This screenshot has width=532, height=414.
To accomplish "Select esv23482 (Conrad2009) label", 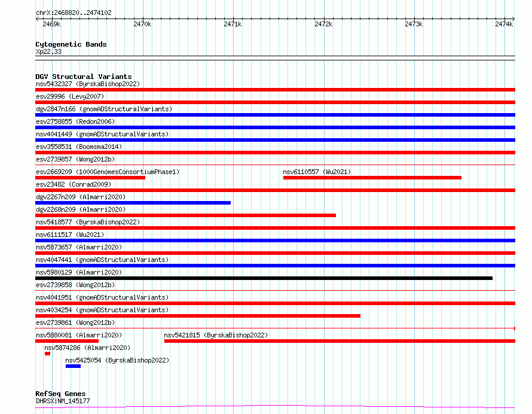I will (x=74, y=184).
